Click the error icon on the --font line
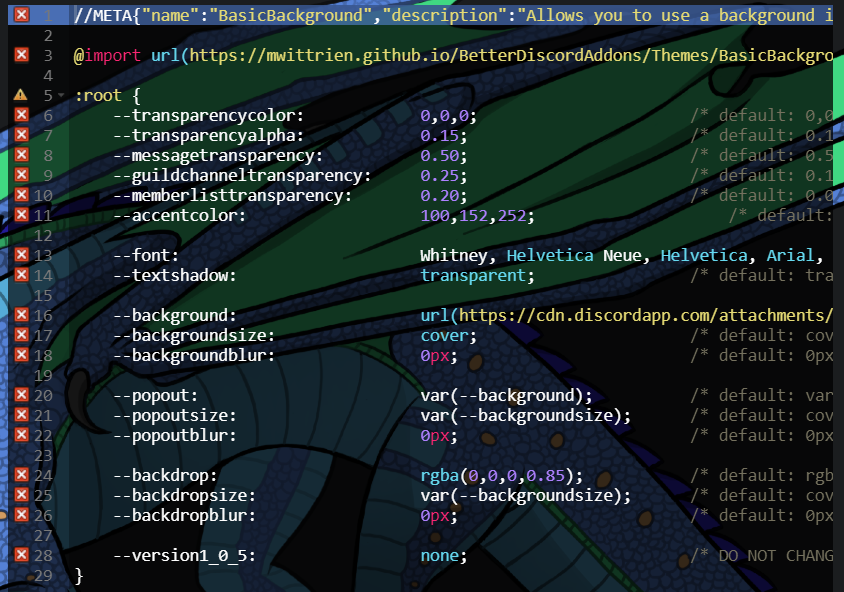 tap(21, 255)
